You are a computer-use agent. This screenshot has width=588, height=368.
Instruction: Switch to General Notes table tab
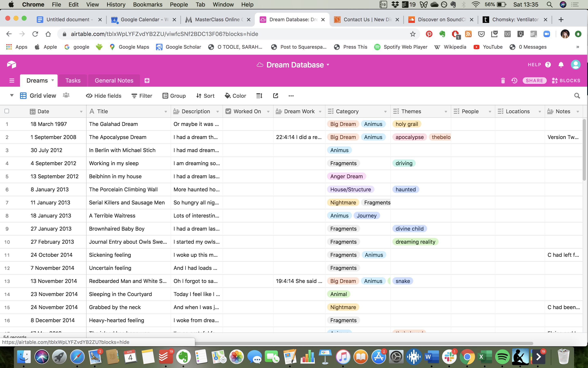pyautogui.click(x=114, y=81)
